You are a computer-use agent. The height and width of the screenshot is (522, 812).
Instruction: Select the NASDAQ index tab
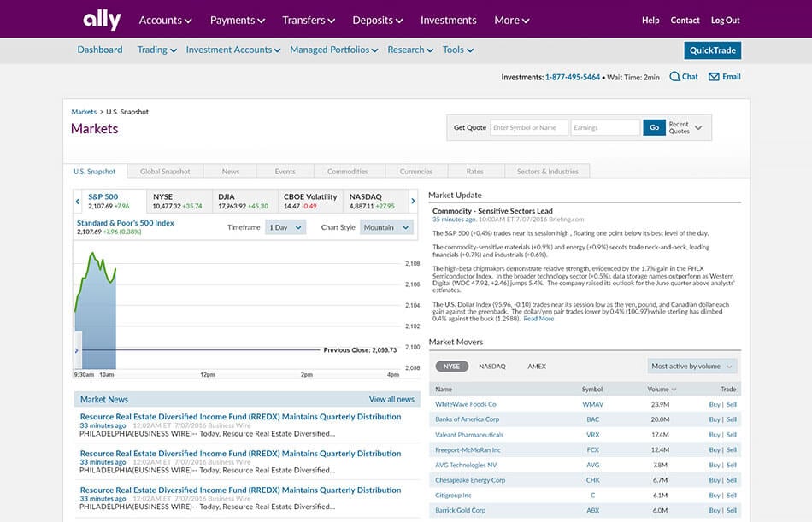(375, 201)
